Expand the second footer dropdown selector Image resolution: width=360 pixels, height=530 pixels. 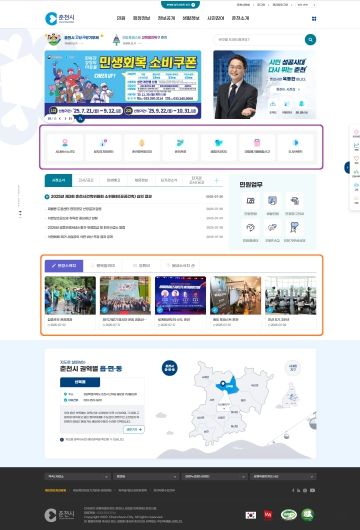[x=146, y=476]
